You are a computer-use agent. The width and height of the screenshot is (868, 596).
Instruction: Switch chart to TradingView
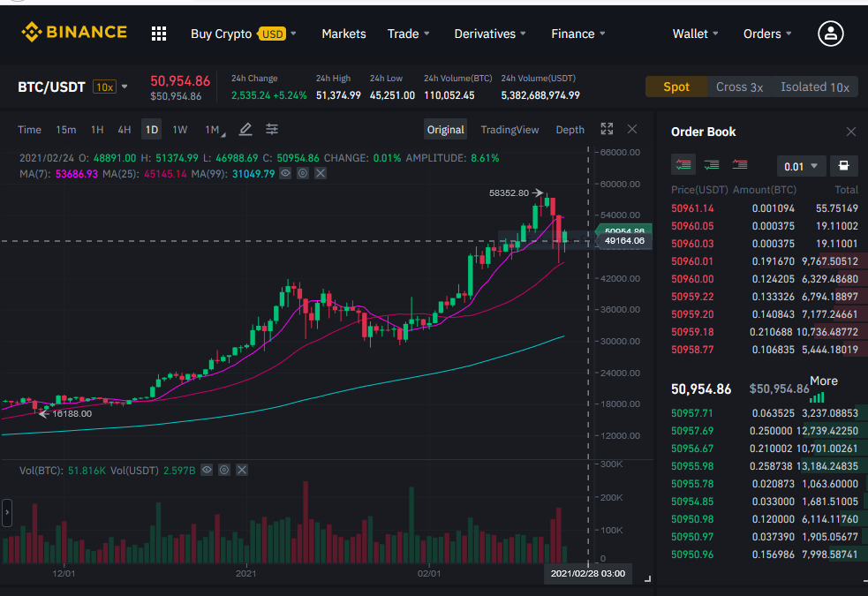point(509,130)
